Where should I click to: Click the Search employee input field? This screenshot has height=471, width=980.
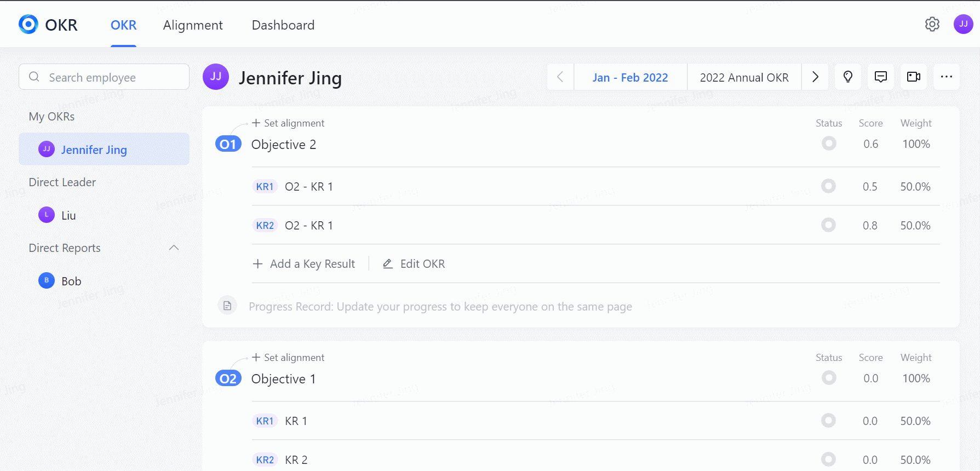(x=104, y=77)
